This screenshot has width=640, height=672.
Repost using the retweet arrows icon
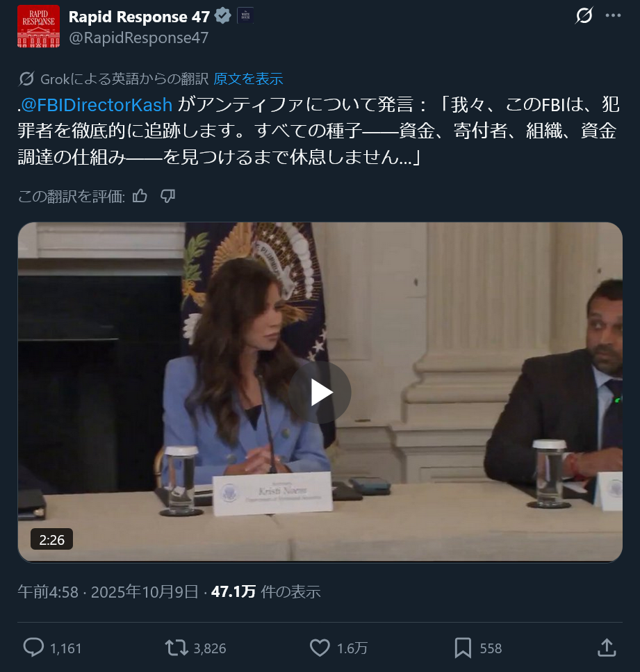[177, 648]
